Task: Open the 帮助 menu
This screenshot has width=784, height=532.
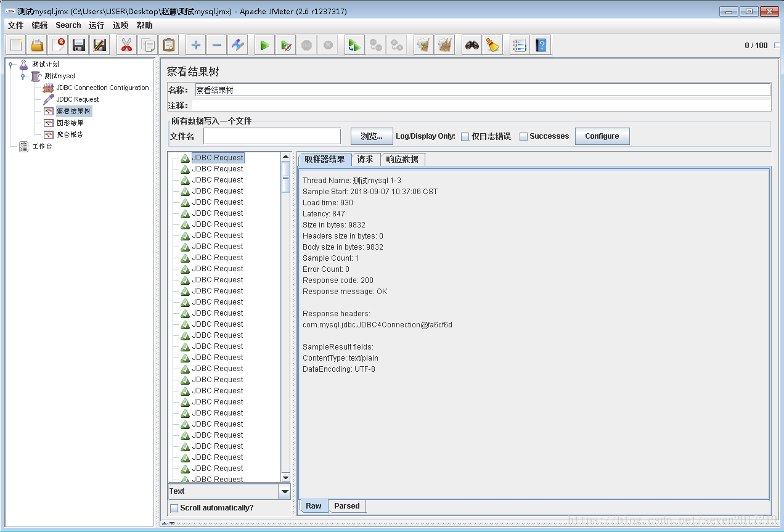Action: 145,25
